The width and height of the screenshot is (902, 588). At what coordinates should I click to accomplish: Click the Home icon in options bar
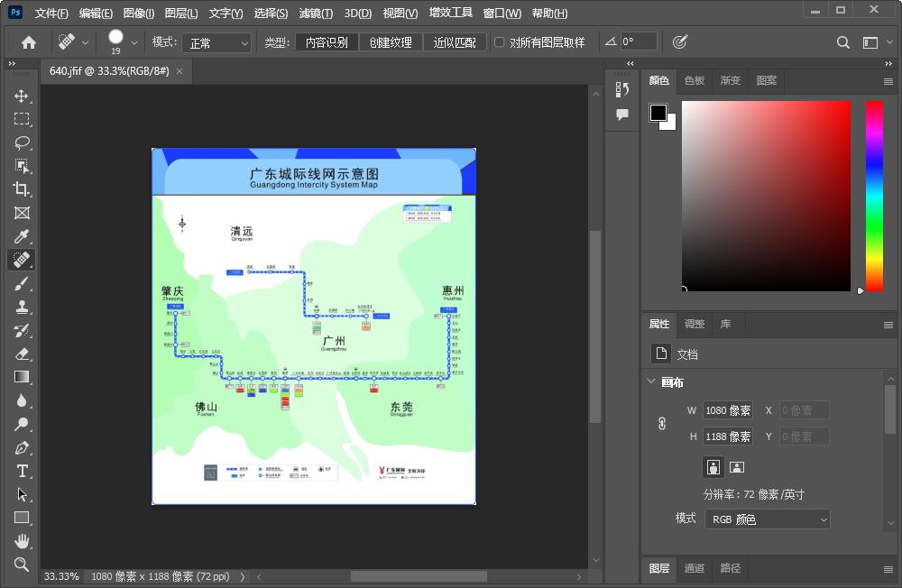(29, 42)
